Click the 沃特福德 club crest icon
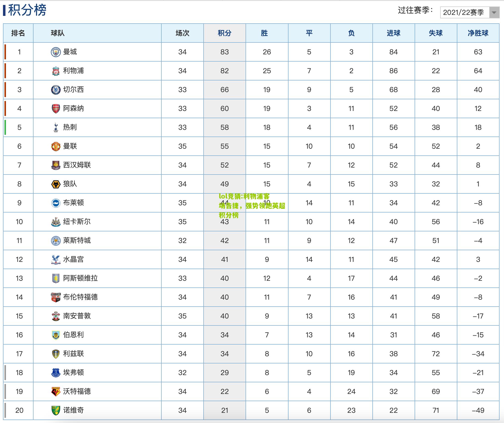This screenshot has width=504, height=423. coord(56,392)
